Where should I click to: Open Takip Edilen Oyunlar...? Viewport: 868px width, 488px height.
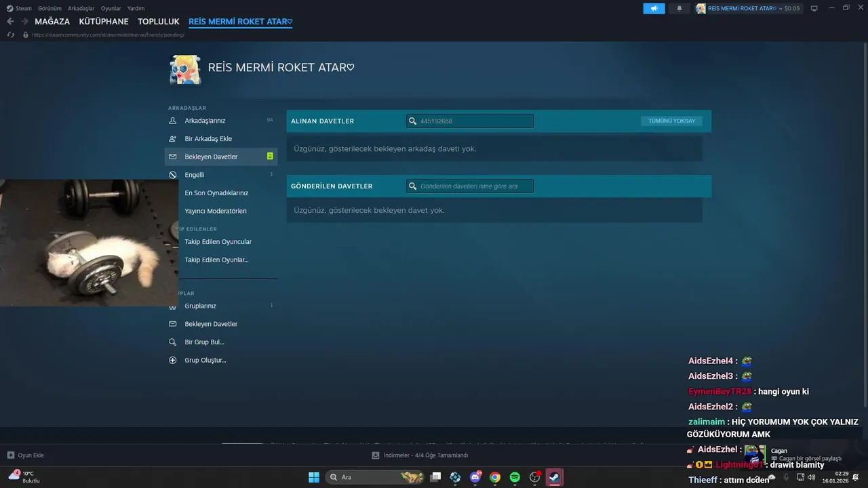[x=216, y=260]
